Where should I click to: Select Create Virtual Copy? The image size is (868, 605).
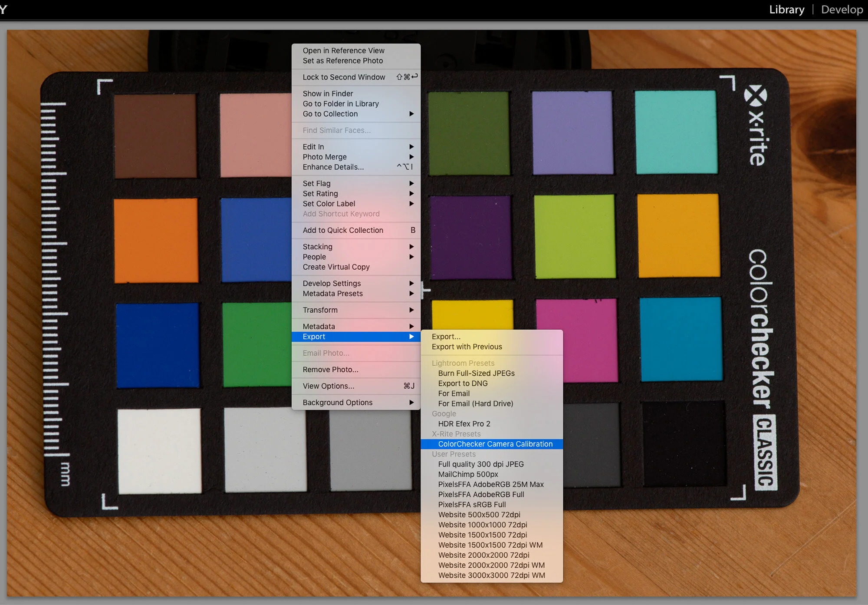pos(356,267)
